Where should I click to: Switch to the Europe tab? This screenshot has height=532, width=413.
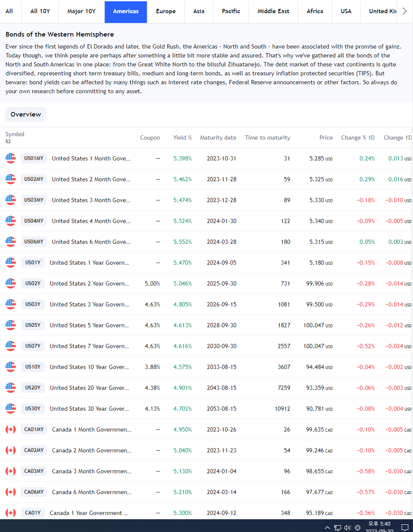[166, 11]
